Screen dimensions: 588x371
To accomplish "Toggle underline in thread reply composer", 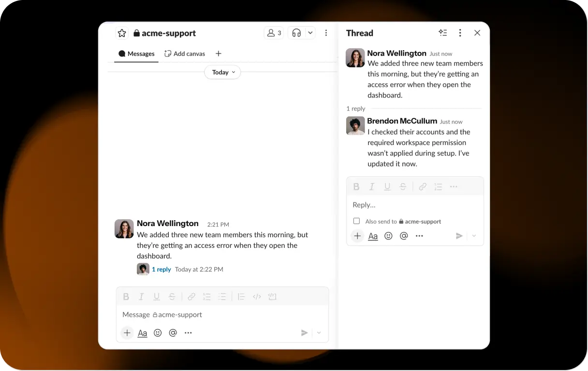I will point(387,186).
